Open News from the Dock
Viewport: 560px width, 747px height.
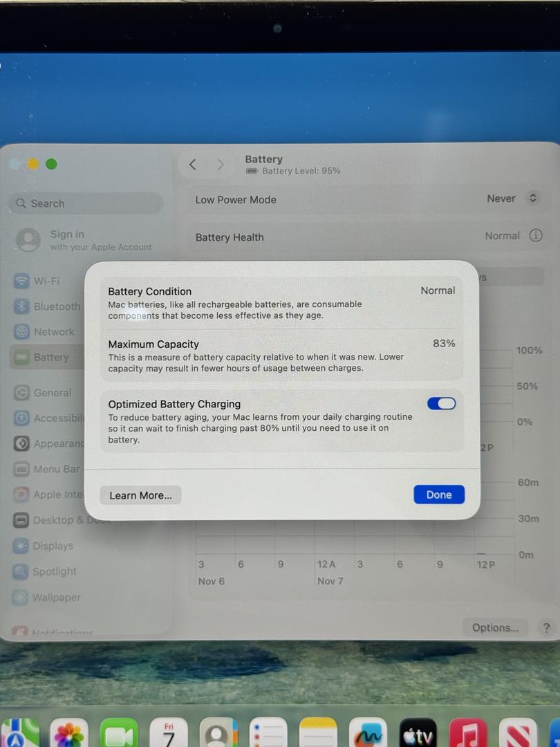pyautogui.click(x=518, y=732)
